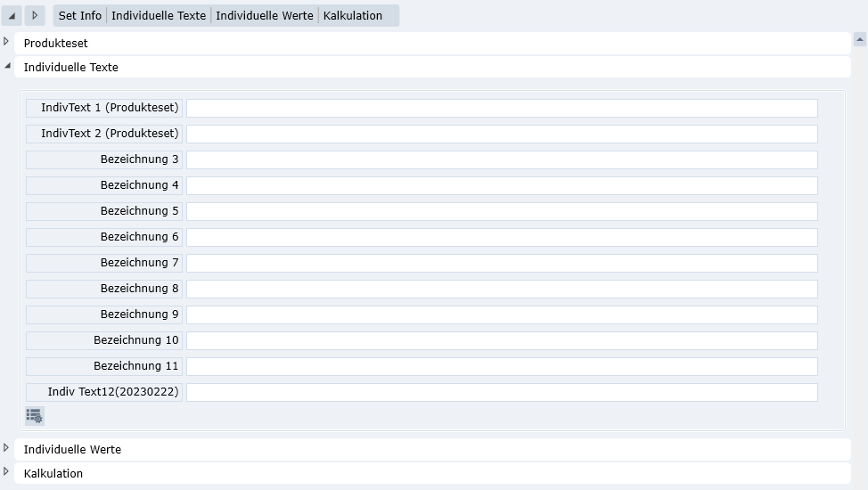Click the Kalkulation section header
The image size is (868, 490).
coord(432,473)
